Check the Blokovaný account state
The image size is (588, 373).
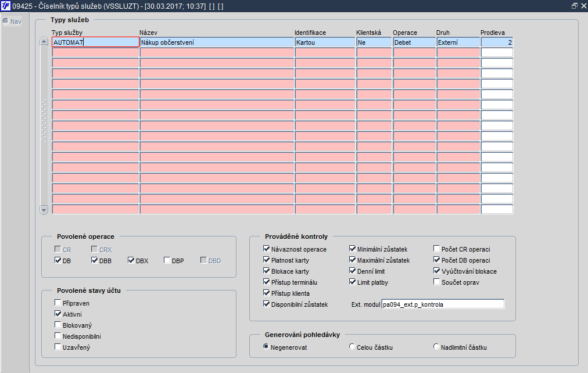click(x=58, y=325)
